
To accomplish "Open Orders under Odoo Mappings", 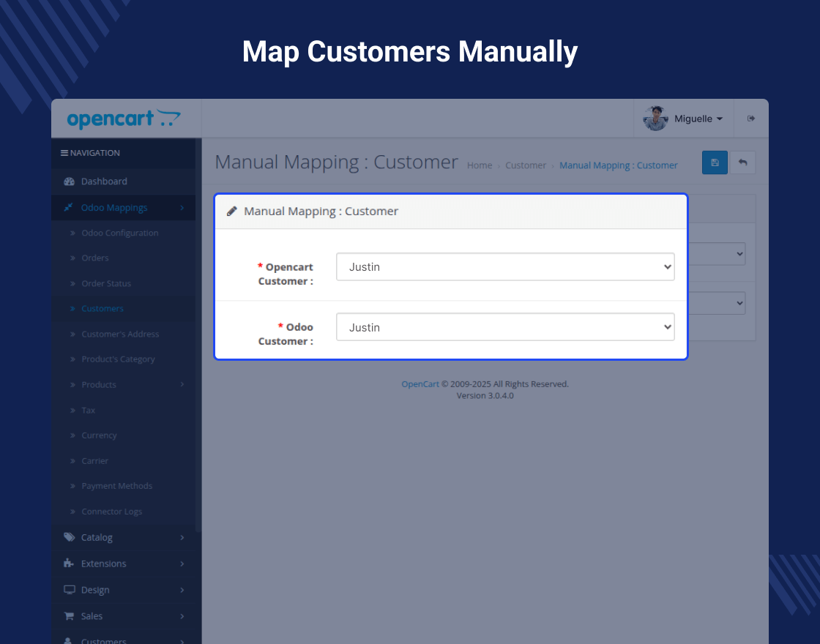I will point(95,258).
